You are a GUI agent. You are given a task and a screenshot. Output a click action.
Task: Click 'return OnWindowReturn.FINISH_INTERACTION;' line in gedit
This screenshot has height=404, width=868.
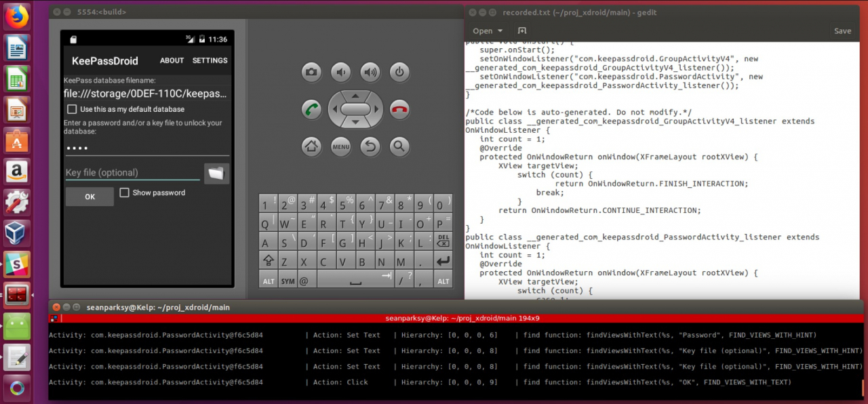(x=651, y=184)
